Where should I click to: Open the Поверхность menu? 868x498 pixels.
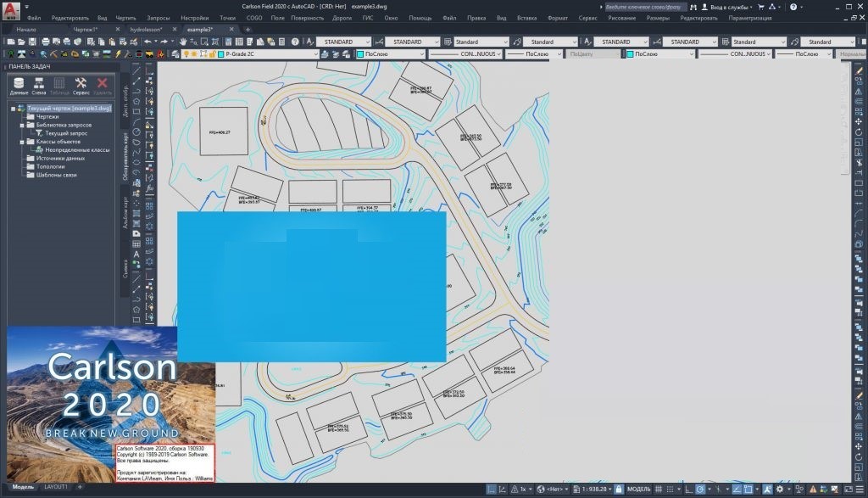[x=307, y=18]
